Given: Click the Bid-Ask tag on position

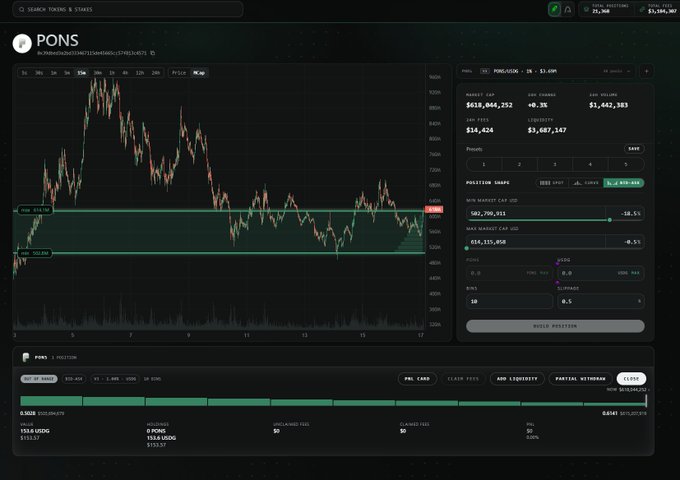Looking at the screenshot, I should click(x=74, y=379).
